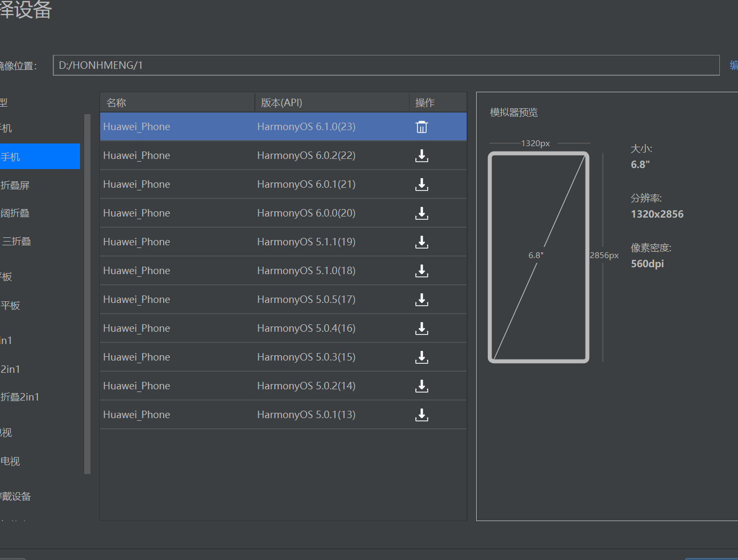Viewport: 738px width, 560px height.
Task: Click the 模拟器预览 panel title
Action: click(514, 112)
